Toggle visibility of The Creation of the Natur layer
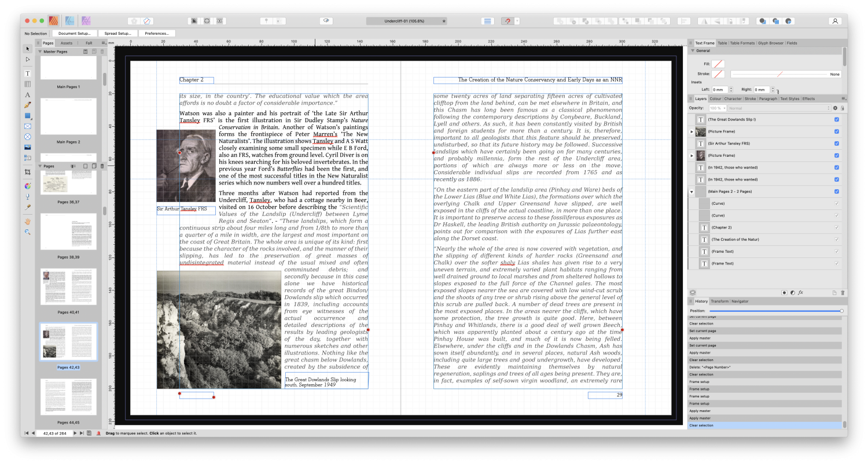The image size is (868, 464). (837, 240)
